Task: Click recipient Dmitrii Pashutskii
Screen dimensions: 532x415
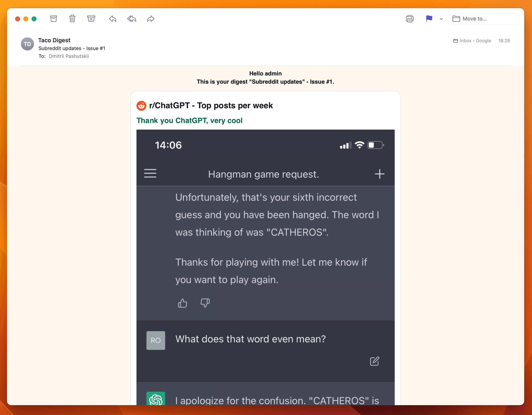Action: [x=69, y=56]
